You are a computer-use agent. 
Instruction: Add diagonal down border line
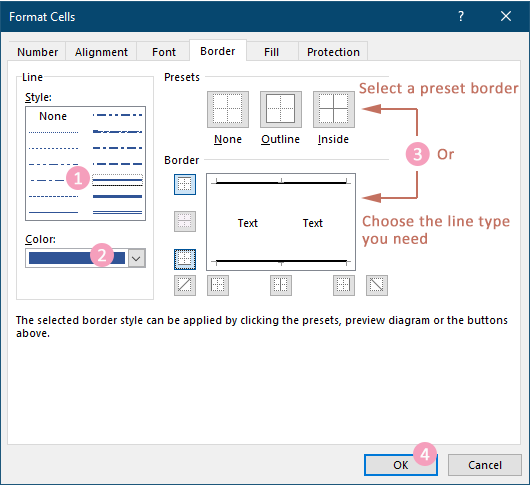coord(377,285)
